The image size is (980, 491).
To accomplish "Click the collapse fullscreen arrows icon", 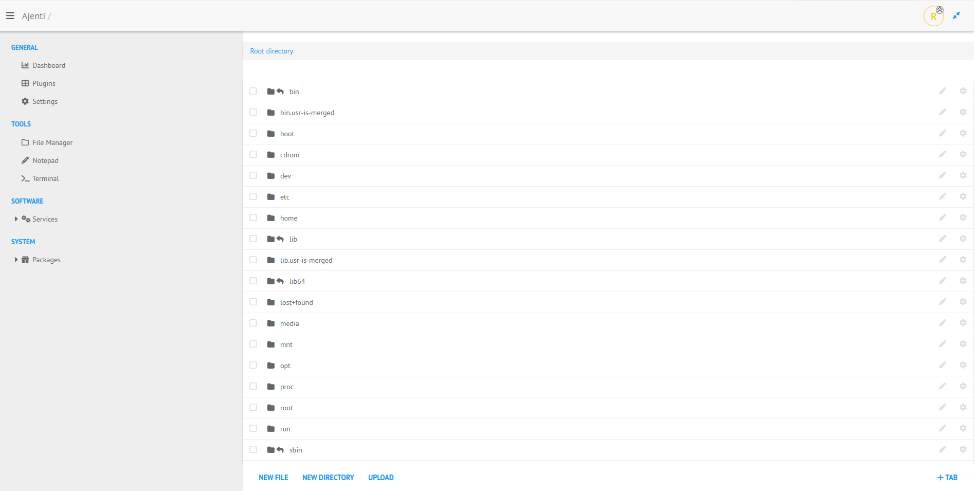I will point(956,16).
